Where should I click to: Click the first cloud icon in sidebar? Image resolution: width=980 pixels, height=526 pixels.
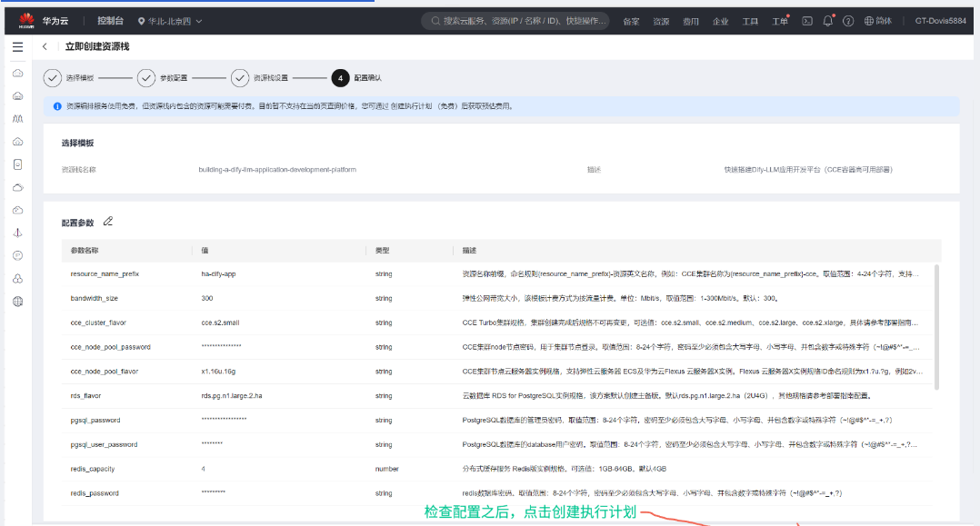coord(17,73)
